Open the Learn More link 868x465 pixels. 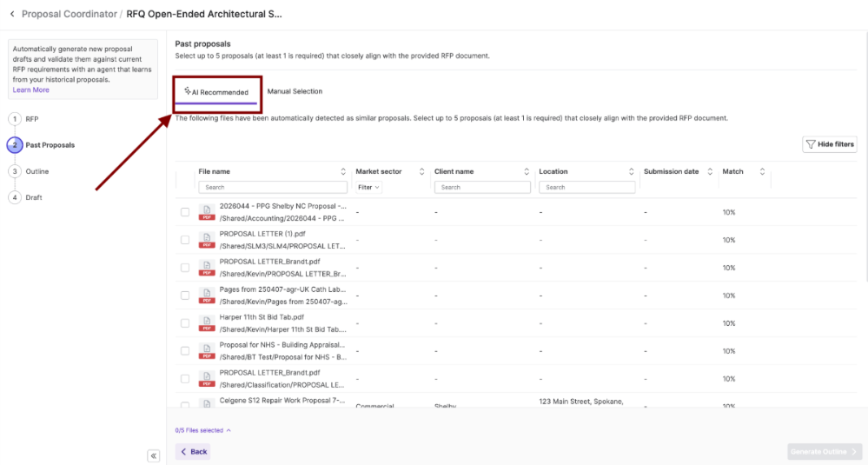pos(31,90)
